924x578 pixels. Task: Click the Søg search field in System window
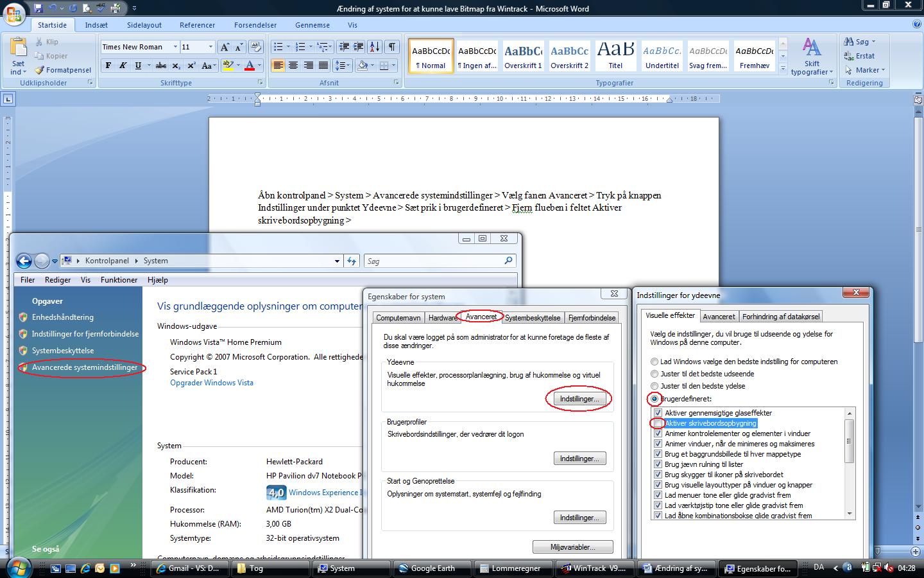coord(440,261)
